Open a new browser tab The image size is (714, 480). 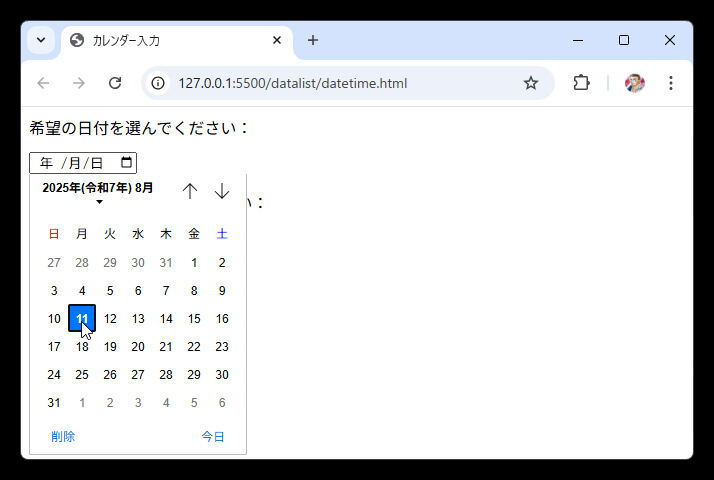pos(313,40)
